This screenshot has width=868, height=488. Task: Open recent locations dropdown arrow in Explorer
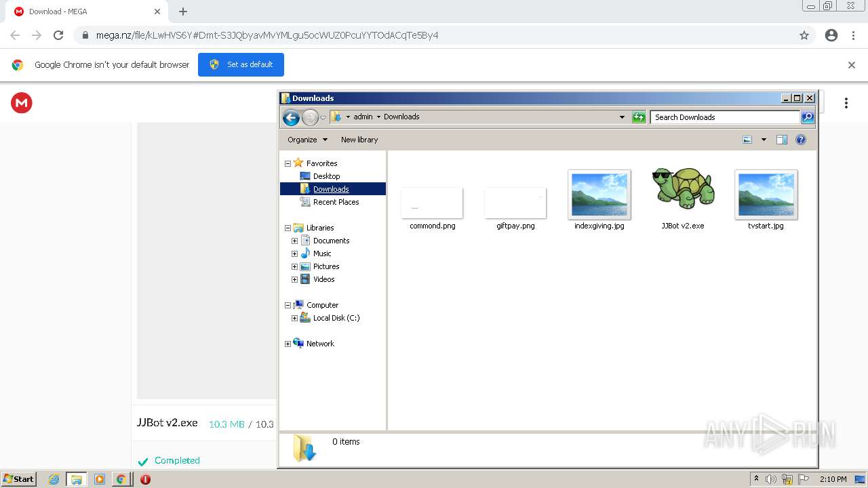(x=323, y=117)
